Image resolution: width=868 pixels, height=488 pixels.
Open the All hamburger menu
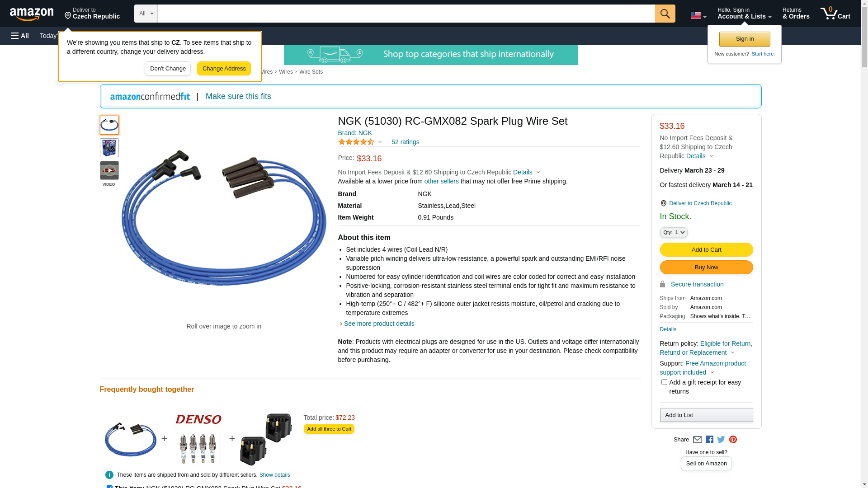[x=20, y=36]
